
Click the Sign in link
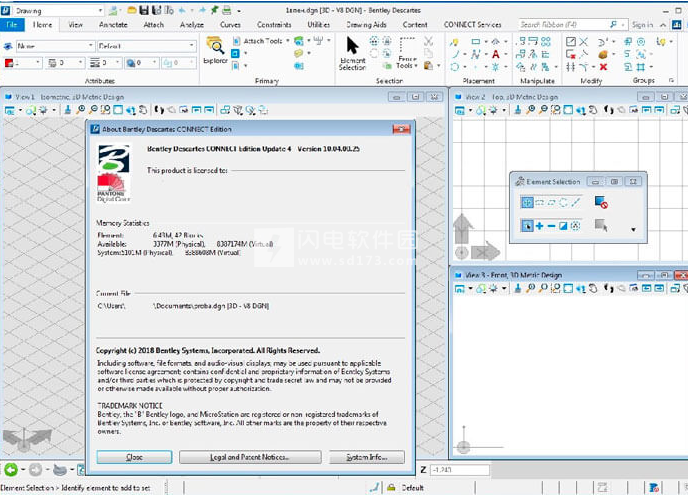642,25
